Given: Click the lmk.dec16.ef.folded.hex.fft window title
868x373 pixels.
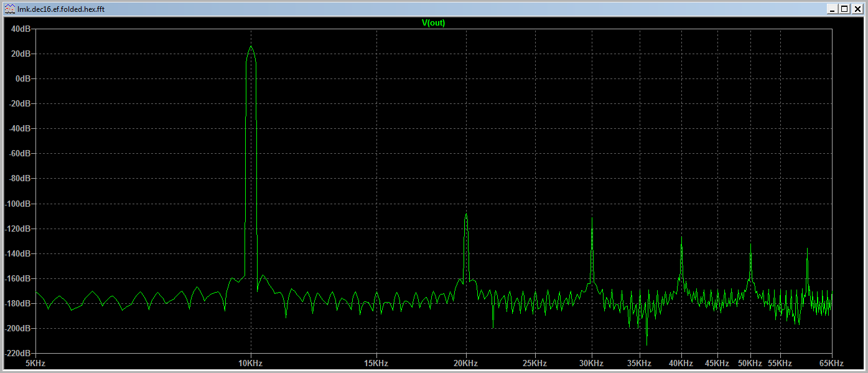Looking at the screenshot, I should tap(61, 9).
